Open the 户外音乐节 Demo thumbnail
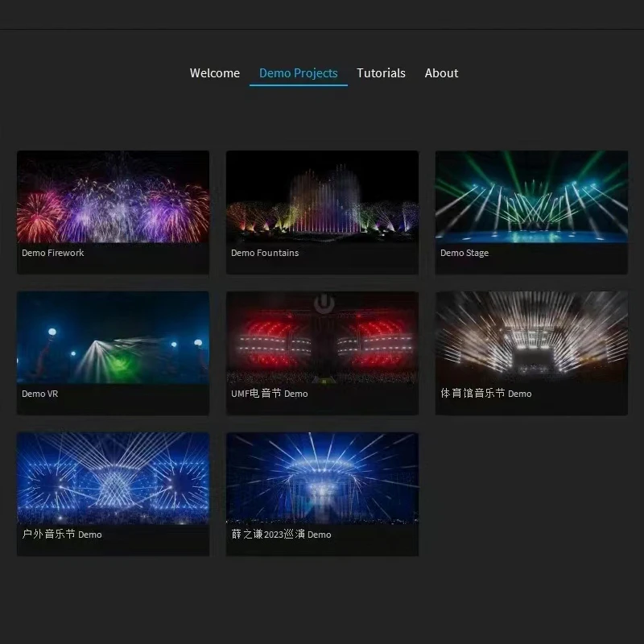Screen dimensions: 644x644 pyautogui.click(x=113, y=478)
